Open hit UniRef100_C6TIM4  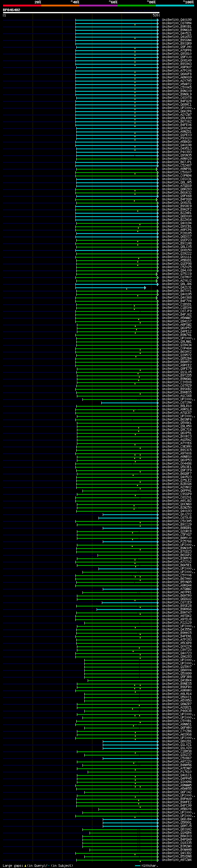click(177, 403)
